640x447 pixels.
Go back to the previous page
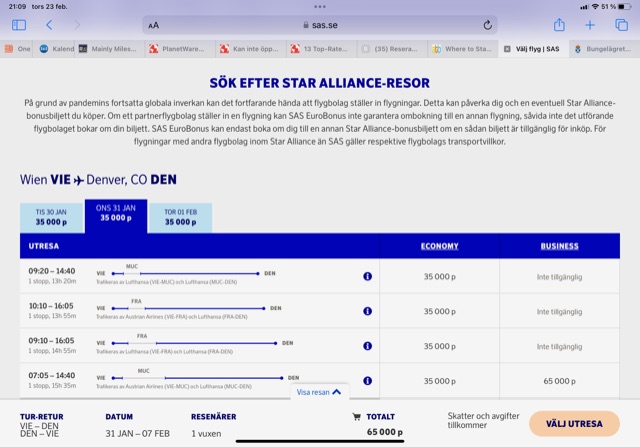pyautogui.click(x=48, y=25)
